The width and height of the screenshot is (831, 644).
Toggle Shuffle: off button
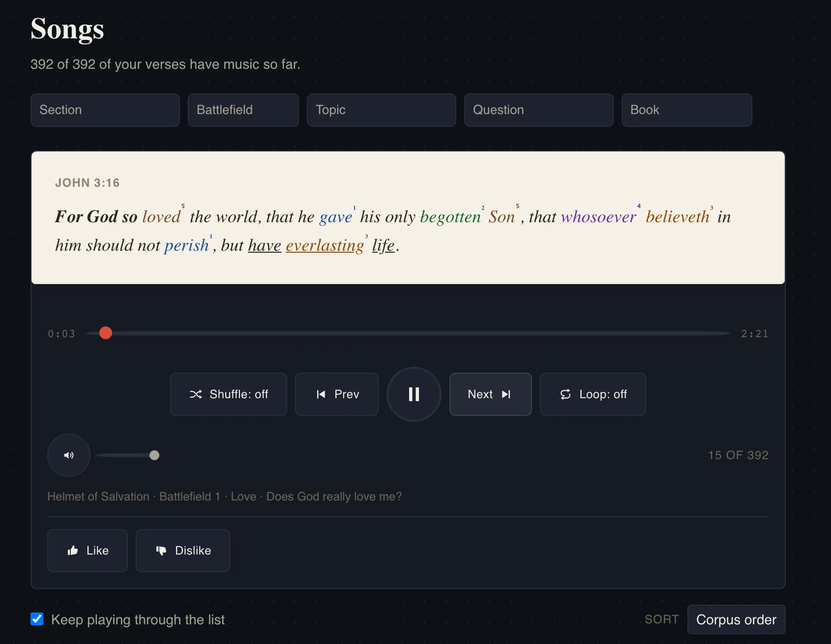[x=229, y=394]
